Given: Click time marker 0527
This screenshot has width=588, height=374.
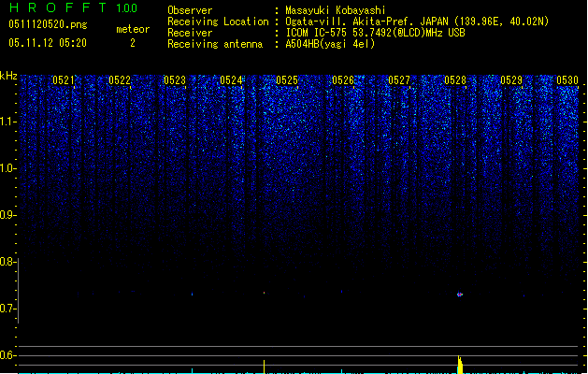Looking at the screenshot, I should click(x=399, y=80).
